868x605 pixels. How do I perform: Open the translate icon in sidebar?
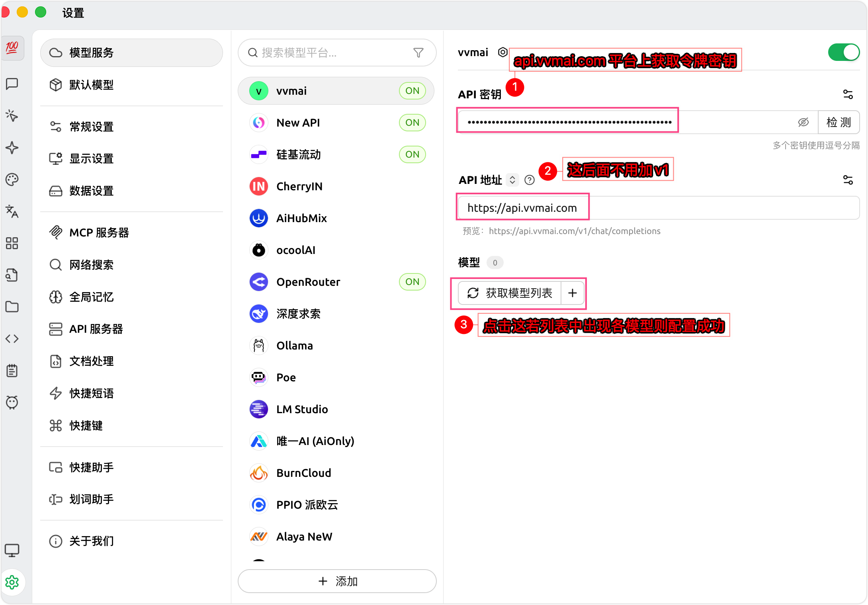12,211
